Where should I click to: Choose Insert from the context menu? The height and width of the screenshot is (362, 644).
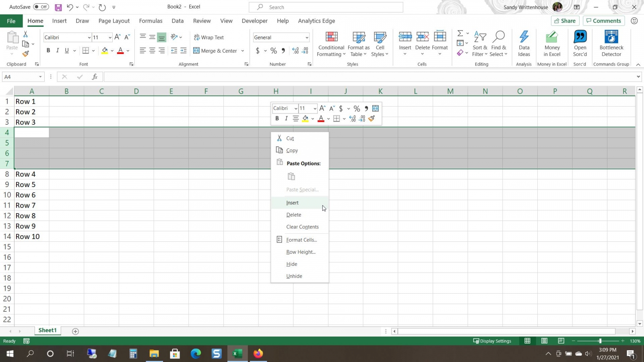[x=299, y=203]
